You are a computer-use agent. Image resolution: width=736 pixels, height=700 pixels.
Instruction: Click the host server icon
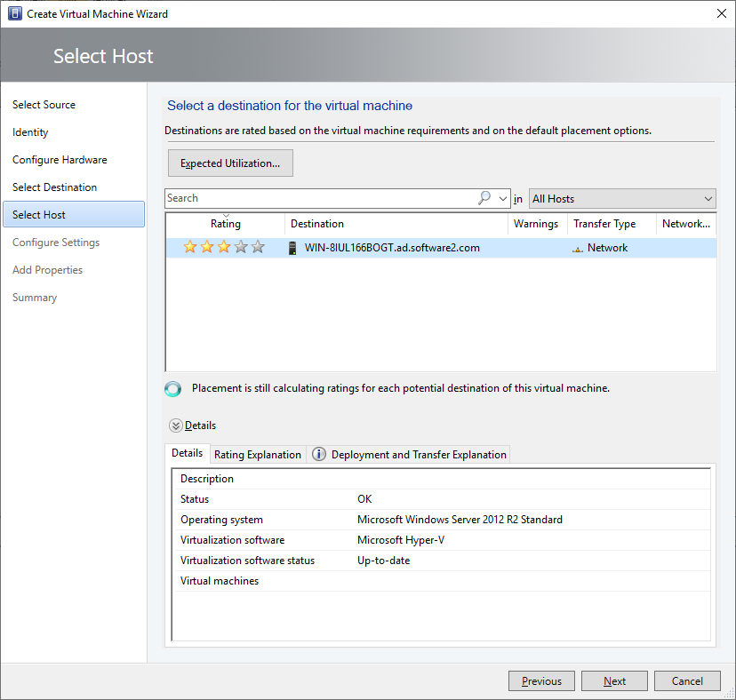click(292, 248)
